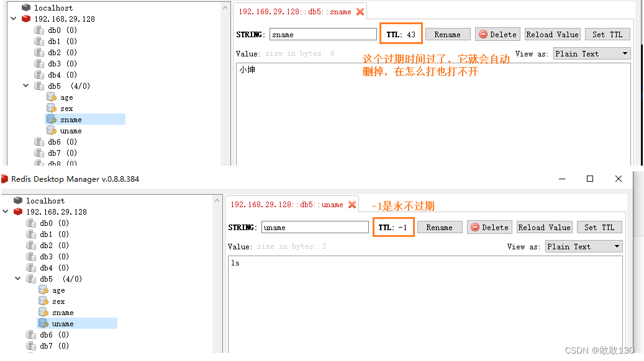
Task: Click Redis Desktop Manager title bar logo
Action: tap(4, 179)
